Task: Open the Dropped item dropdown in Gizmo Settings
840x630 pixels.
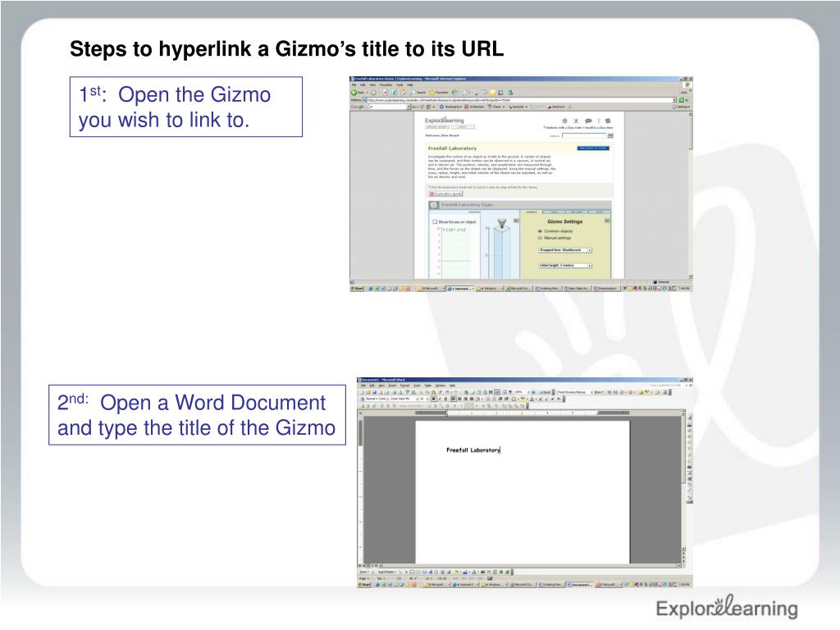Action: (565, 250)
